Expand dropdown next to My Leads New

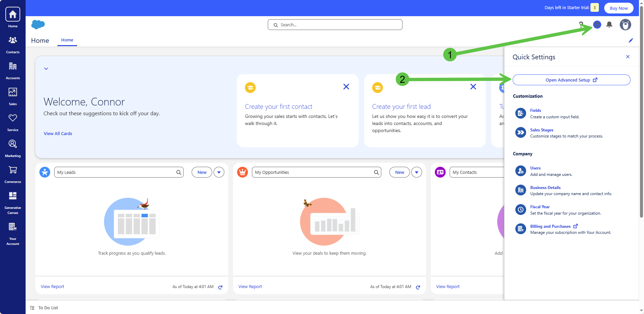tap(219, 172)
